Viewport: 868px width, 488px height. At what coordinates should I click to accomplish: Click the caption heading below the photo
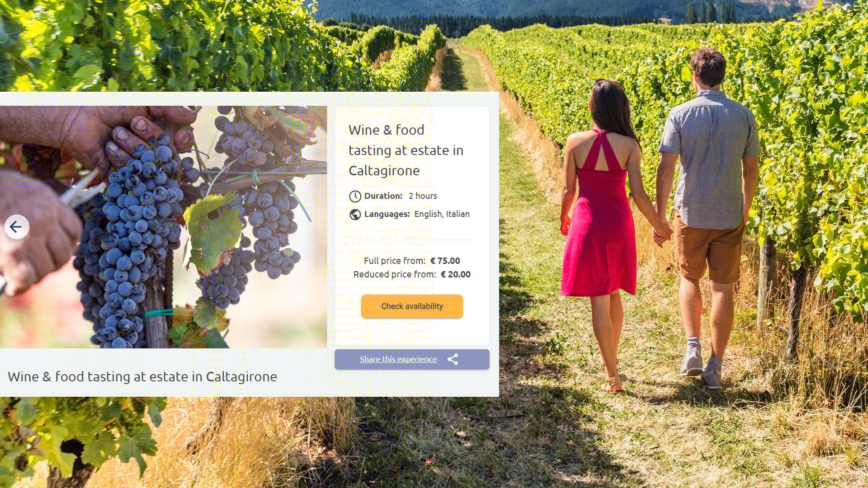pos(142,376)
